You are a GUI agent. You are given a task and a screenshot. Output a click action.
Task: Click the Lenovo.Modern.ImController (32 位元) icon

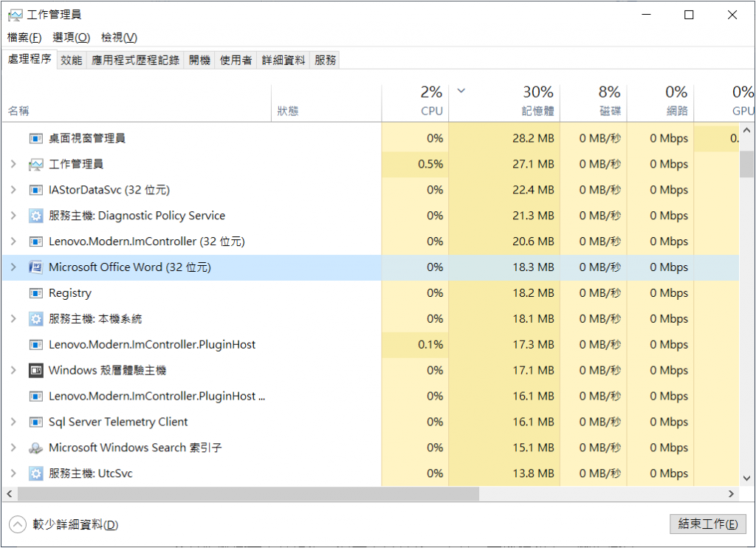click(35, 242)
